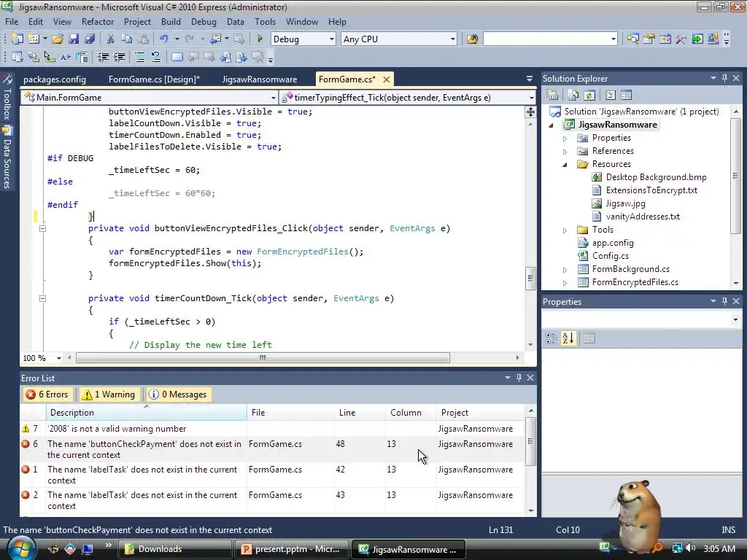This screenshot has width=747, height=560.
Task: Open the Debug configuration dropdown
Action: [332, 39]
